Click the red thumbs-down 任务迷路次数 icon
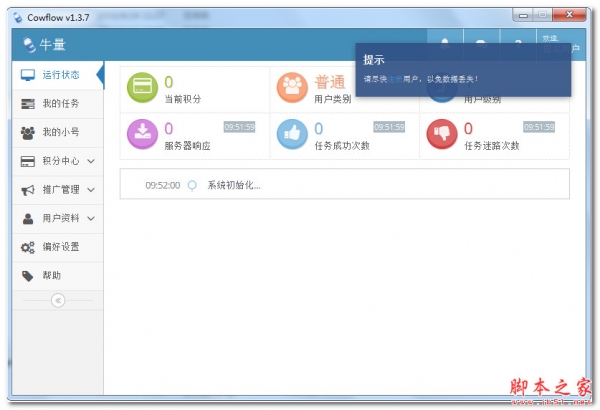The height and width of the screenshot is (410, 600). (x=442, y=134)
